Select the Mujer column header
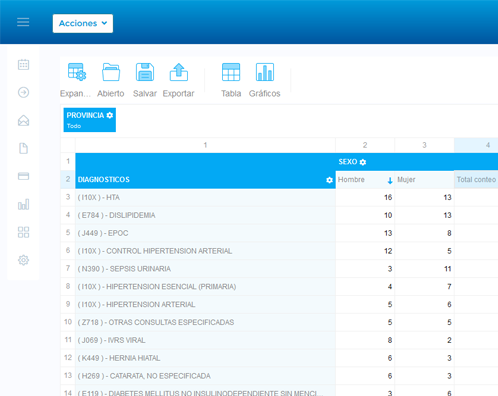Image resolution: width=498 pixels, height=396 pixels. tap(424, 180)
